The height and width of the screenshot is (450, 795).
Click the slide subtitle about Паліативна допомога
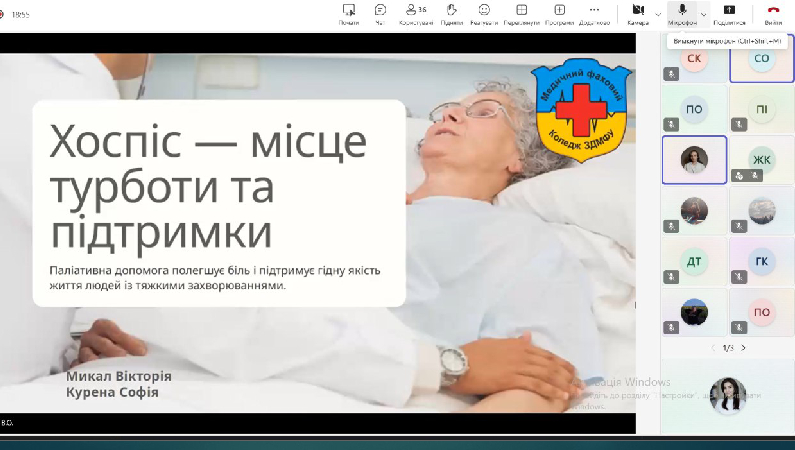coord(214,278)
